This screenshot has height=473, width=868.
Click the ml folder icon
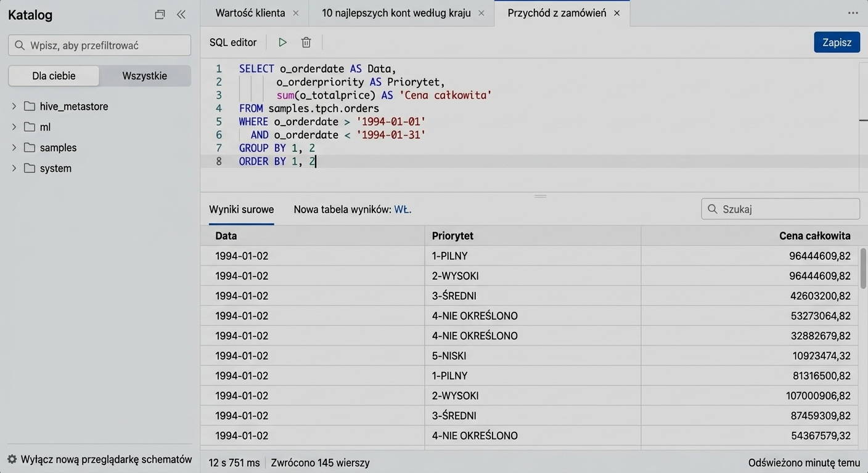tap(30, 127)
